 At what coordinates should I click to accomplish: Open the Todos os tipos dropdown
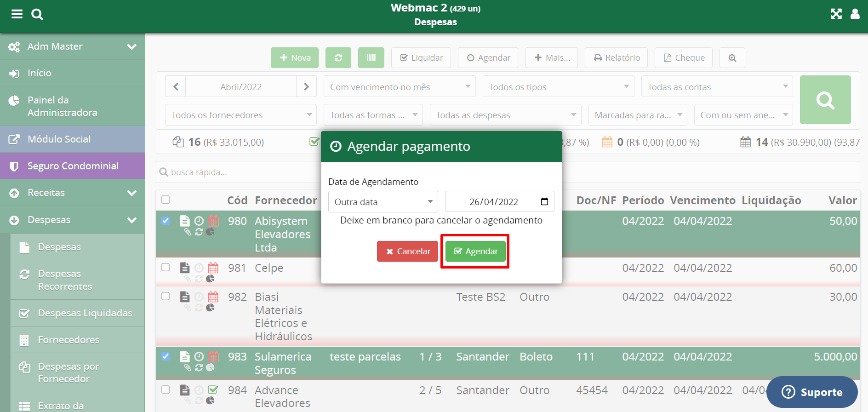558,86
